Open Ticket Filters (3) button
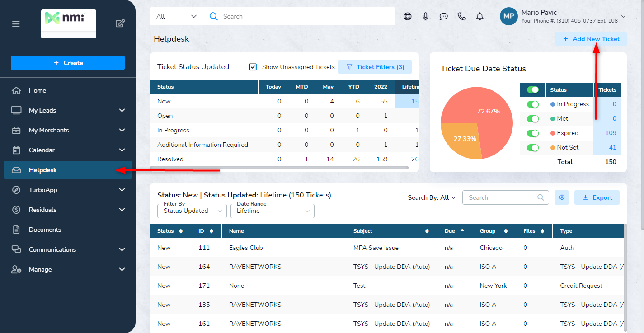The image size is (644, 333). pyautogui.click(x=375, y=67)
